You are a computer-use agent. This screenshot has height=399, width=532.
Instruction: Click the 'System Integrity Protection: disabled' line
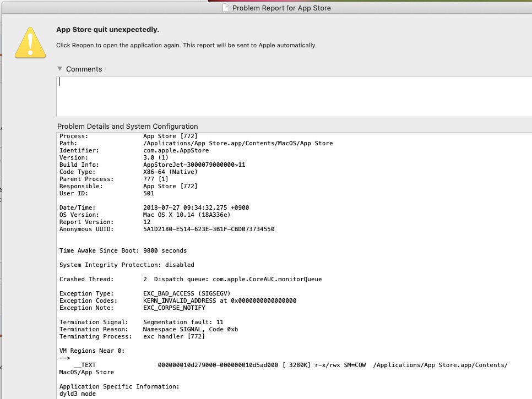point(127,265)
